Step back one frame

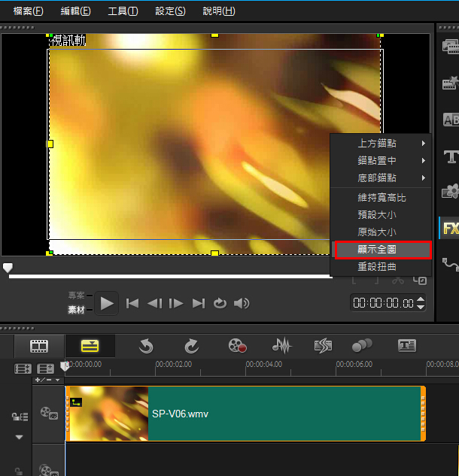[x=154, y=303]
